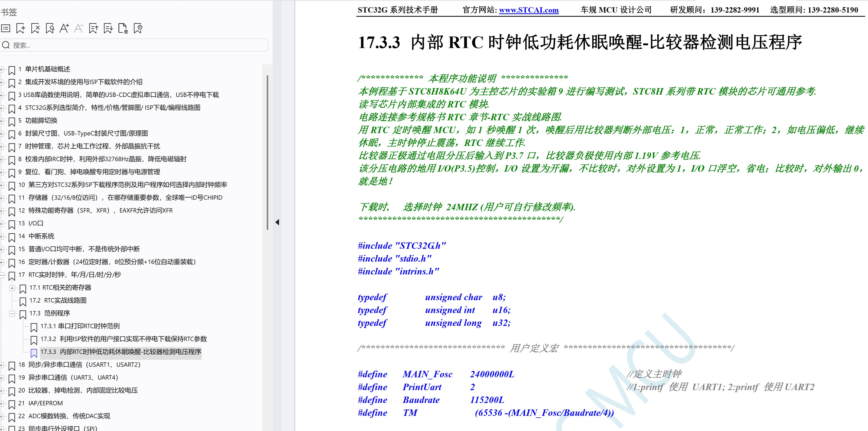This screenshot has width=868, height=431.
Task: Click bookmark icon beside 9 复位、看门狗
Action: point(12,173)
